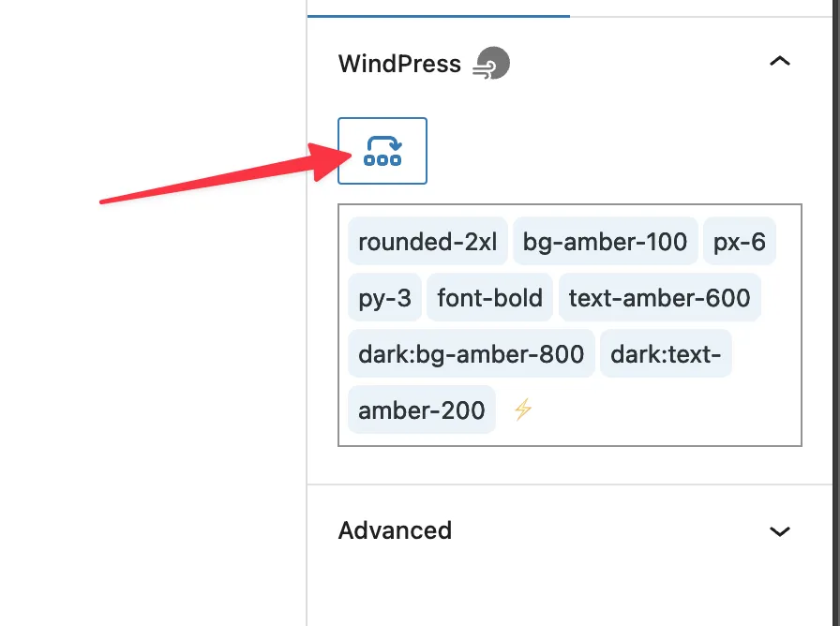Select the rounded-2xl class tag

pos(427,243)
